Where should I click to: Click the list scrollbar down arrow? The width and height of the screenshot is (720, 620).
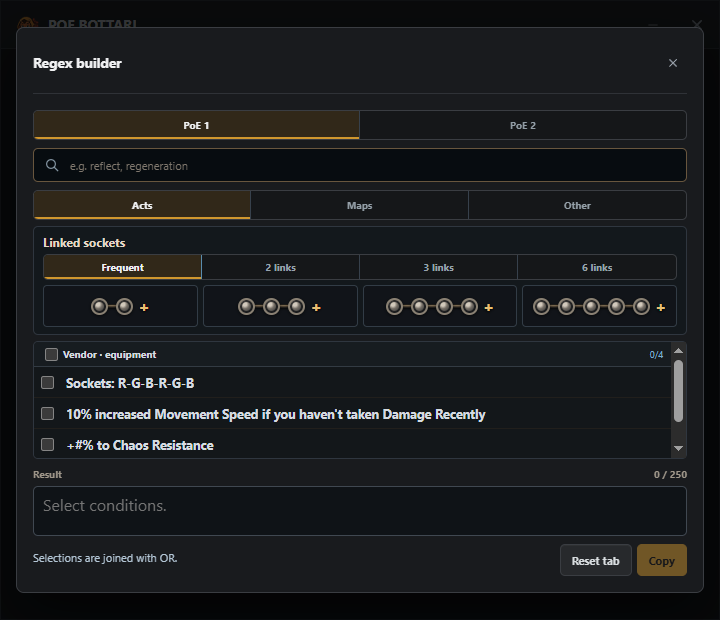[678, 448]
